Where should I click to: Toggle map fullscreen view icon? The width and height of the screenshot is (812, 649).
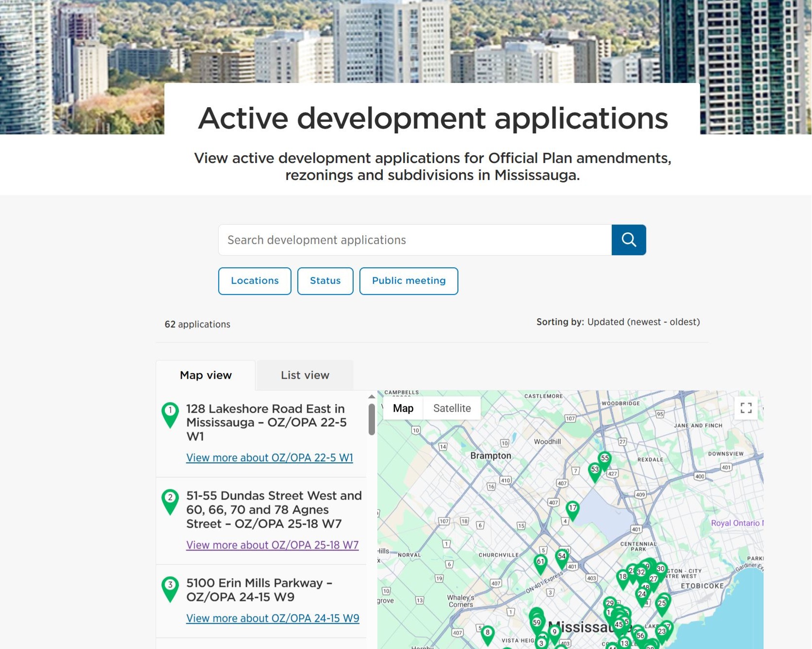746,408
